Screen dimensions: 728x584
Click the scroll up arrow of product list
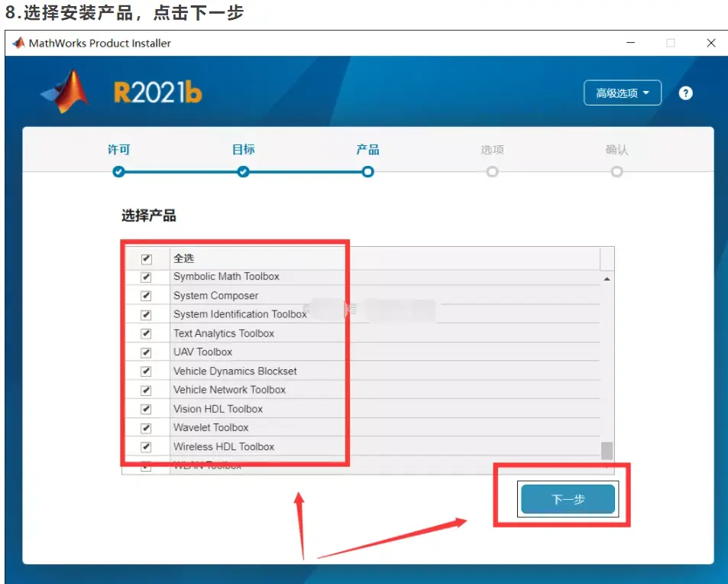coord(607,279)
